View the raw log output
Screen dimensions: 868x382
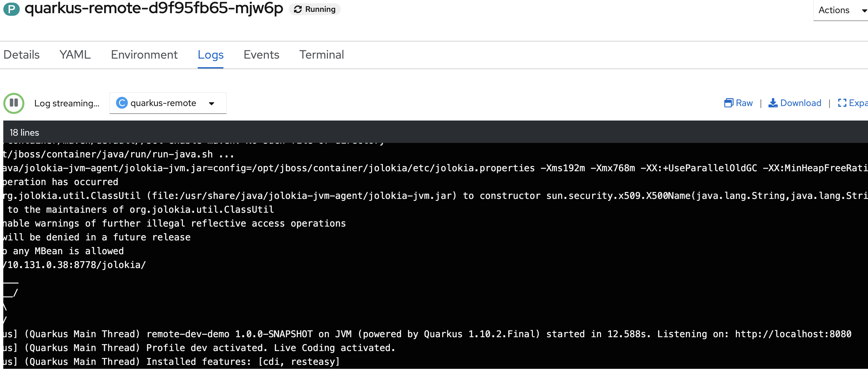(x=738, y=103)
